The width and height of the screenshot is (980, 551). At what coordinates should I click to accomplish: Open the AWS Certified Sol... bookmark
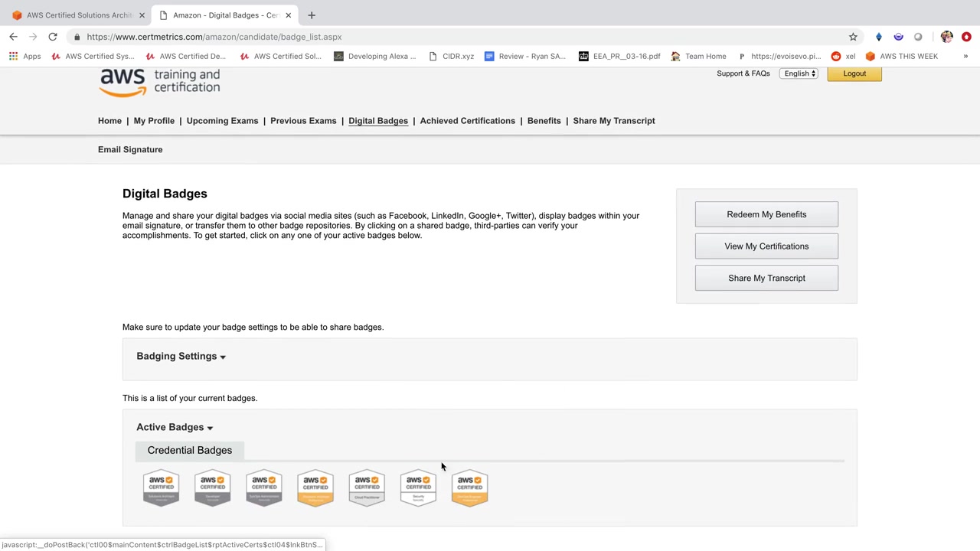click(280, 56)
